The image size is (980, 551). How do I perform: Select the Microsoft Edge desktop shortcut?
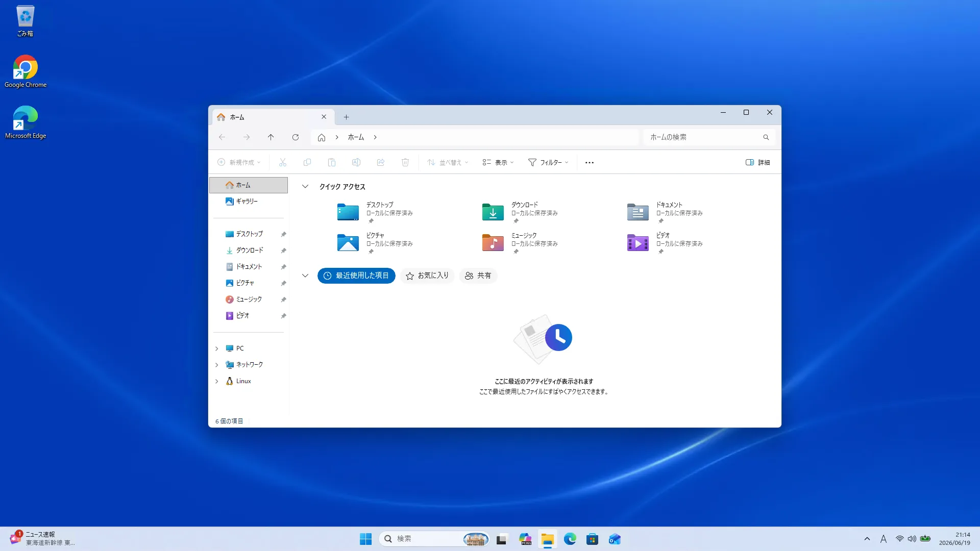[x=26, y=122]
